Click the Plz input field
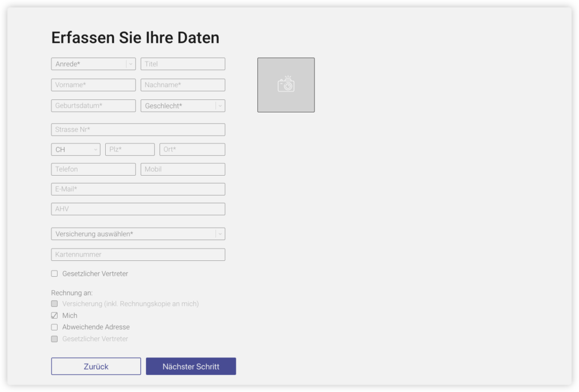Viewport: 579px width, 392px height. point(129,150)
